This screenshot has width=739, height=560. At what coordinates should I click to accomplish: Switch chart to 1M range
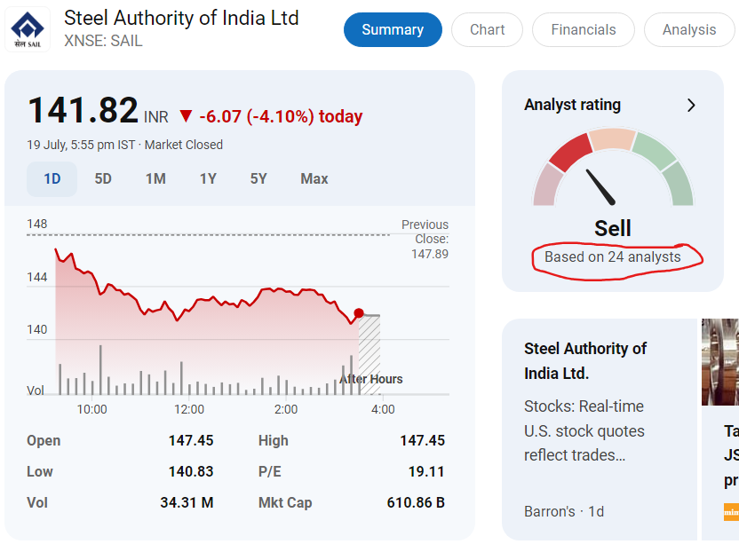pos(155,179)
